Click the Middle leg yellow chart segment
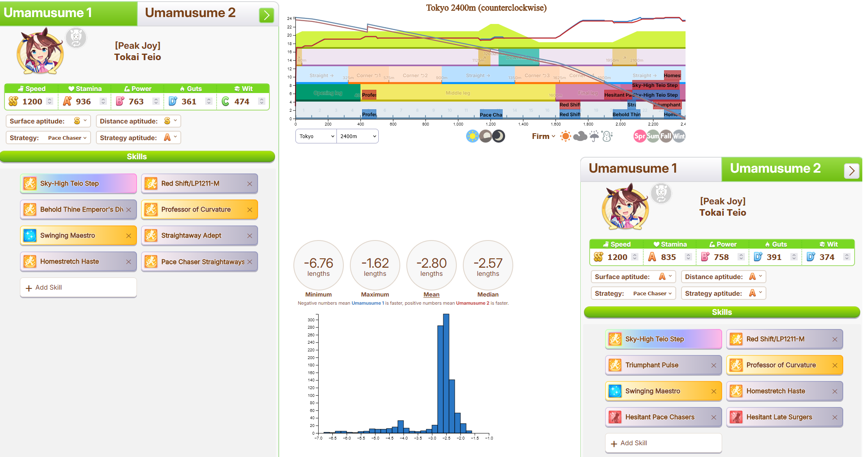The width and height of the screenshot is (868, 457). [x=458, y=93]
